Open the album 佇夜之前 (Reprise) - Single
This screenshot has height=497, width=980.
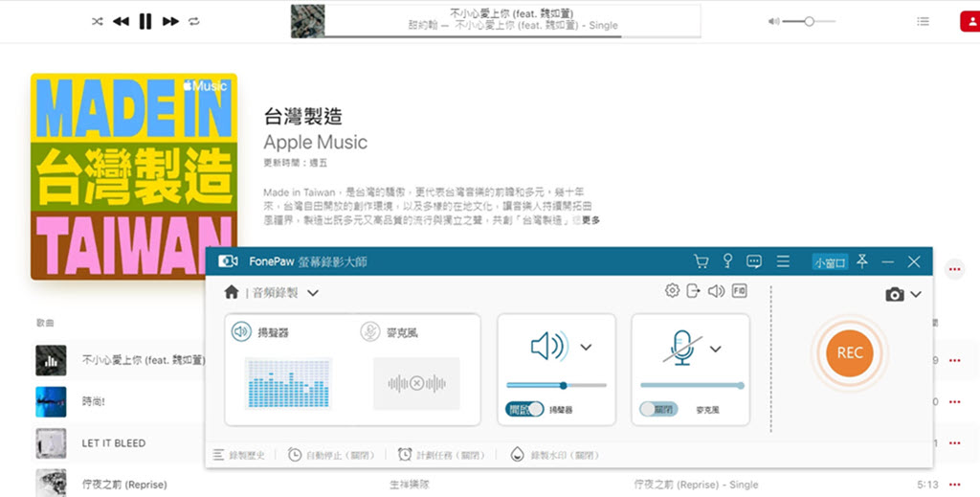click(697, 484)
